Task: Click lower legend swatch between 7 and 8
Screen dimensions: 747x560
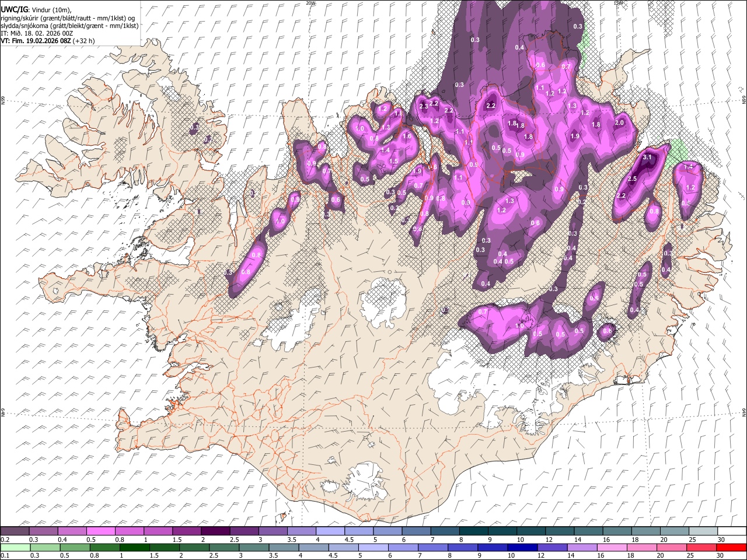Action: pos(433,547)
